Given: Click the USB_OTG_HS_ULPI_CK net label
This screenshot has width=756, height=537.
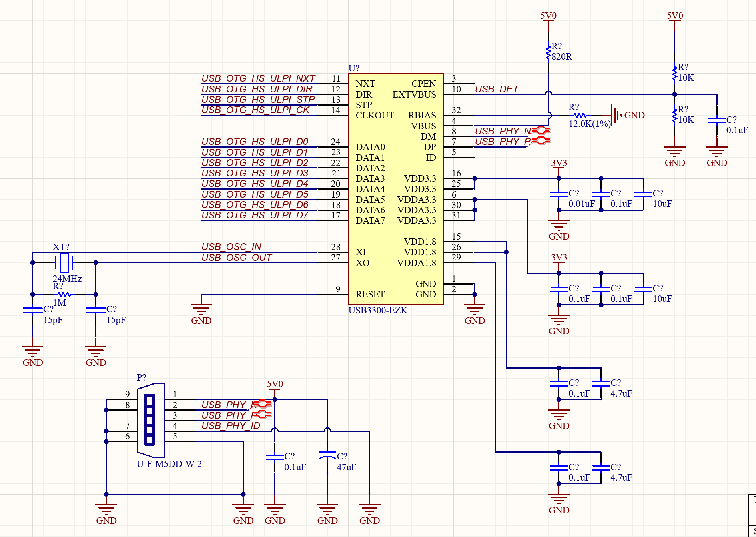Looking at the screenshot, I should [255, 110].
